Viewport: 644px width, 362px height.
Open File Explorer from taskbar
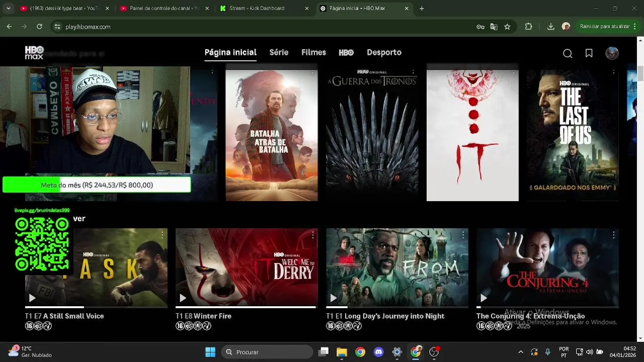point(342,352)
